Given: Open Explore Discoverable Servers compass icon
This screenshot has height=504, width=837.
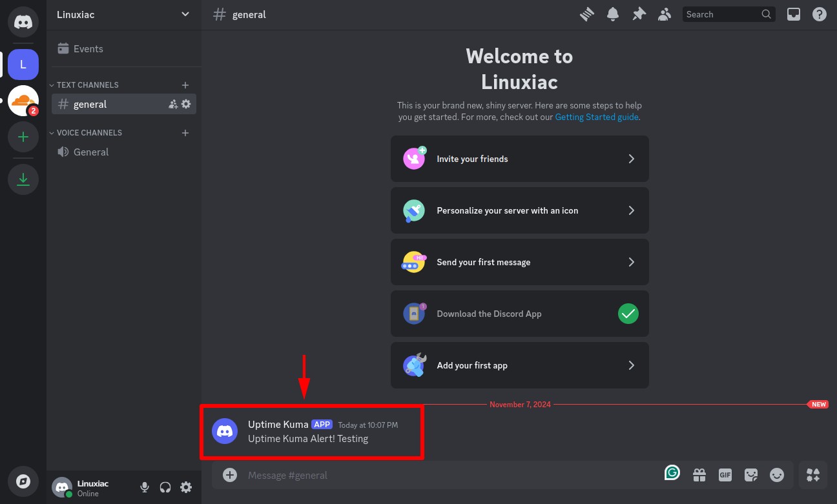Looking at the screenshot, I should click(23, 481).
